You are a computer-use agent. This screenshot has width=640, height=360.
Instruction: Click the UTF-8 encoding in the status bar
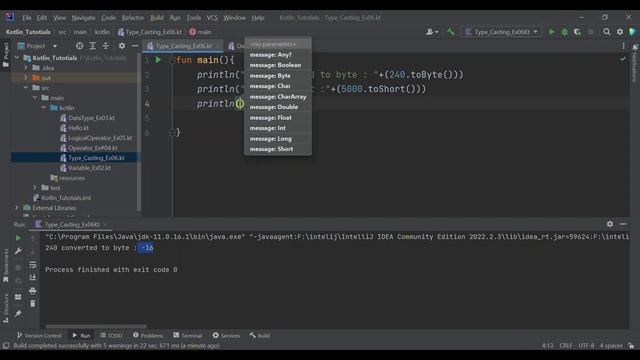tap(586, 346)
